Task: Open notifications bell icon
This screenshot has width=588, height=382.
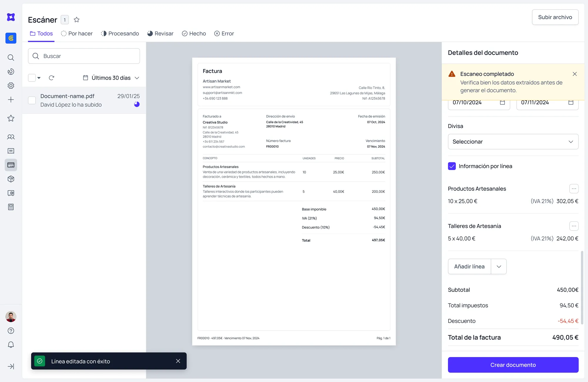Action: 11,345
